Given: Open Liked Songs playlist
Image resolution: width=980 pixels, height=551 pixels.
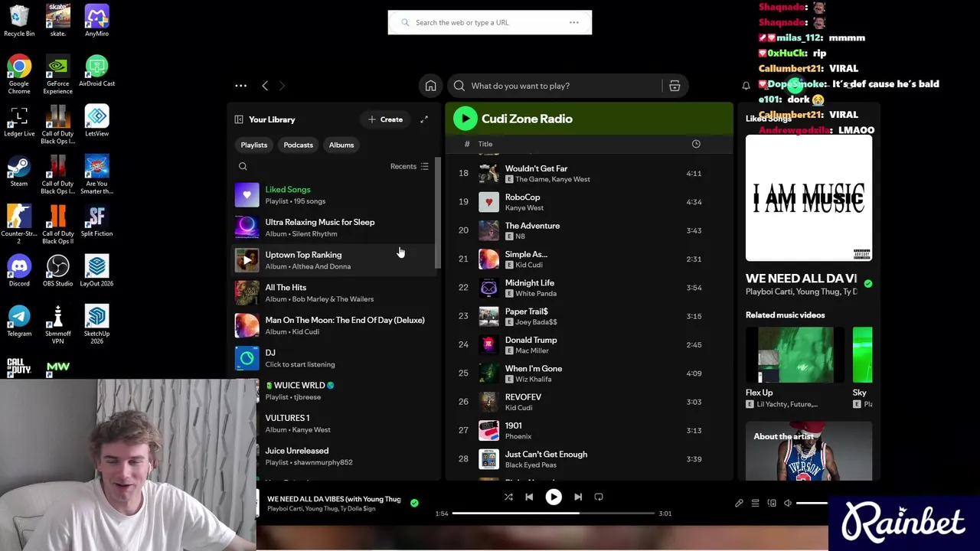Looking at the screenshot, I should point(334,195).
